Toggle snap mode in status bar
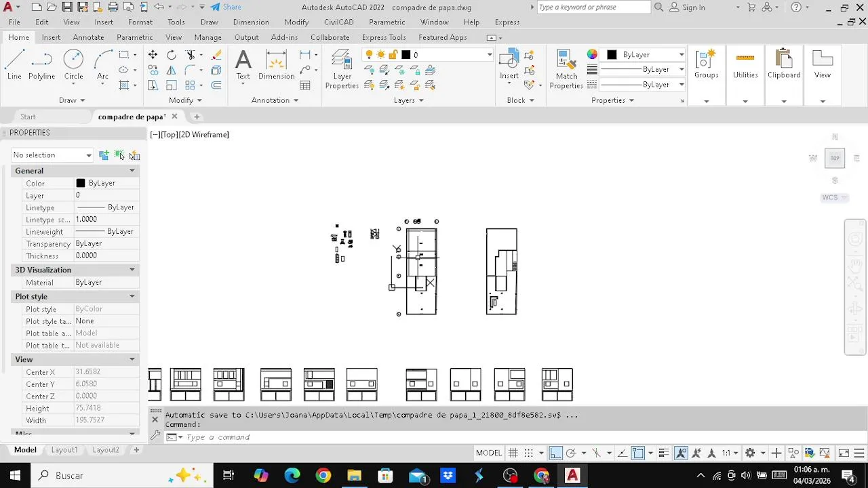Screen dimensions: 868x488 [529, 453]
